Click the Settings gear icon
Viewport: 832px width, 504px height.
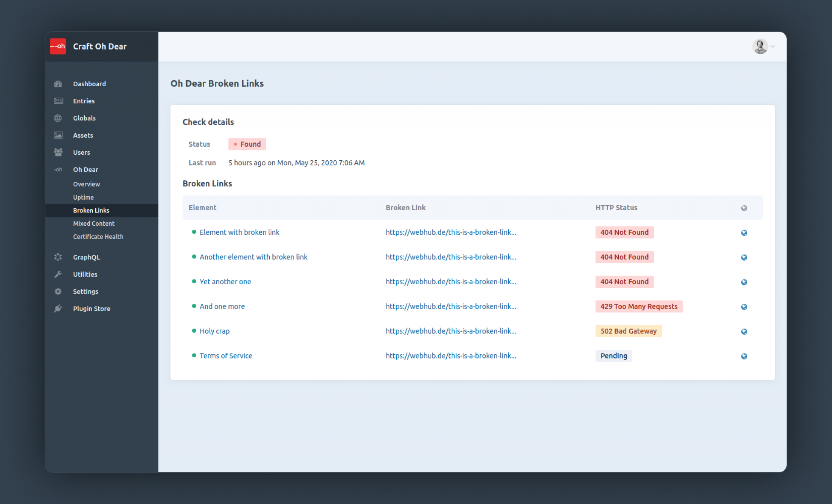pyautogui.click(x=58, y=292)
